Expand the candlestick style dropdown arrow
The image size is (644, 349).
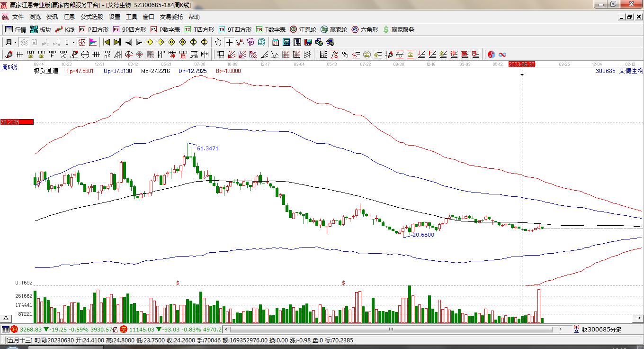74,42
